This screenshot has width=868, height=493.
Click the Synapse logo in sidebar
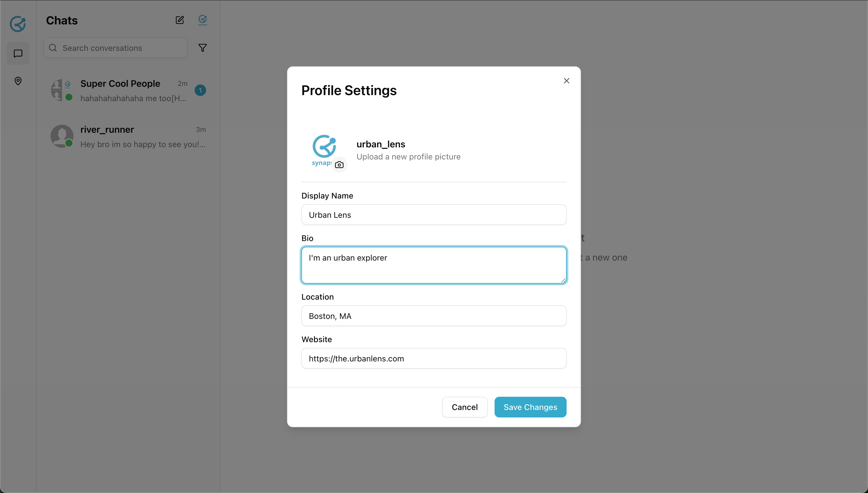tap(18, 24)
